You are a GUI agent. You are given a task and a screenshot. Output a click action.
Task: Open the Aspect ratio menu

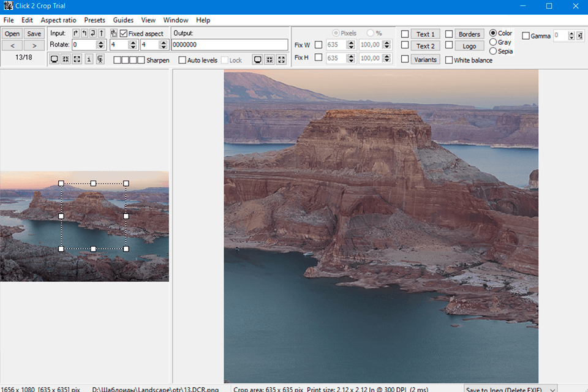[x=59, y=20]
